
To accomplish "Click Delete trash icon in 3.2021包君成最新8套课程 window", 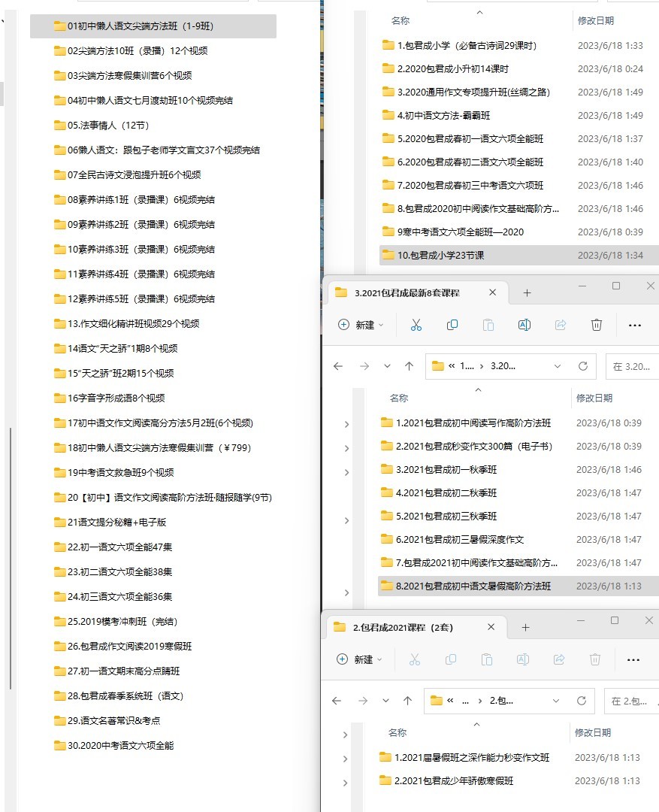I will pyautogui.click(x=597, y=325).
